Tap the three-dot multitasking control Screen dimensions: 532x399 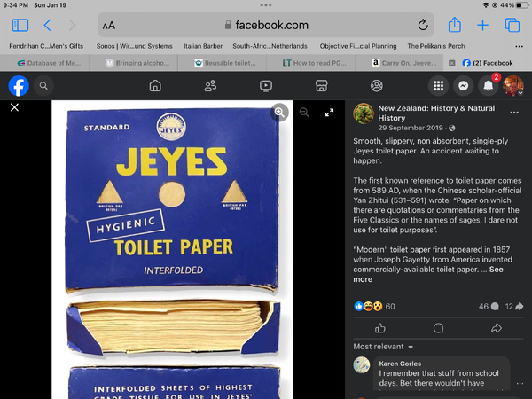266,5
